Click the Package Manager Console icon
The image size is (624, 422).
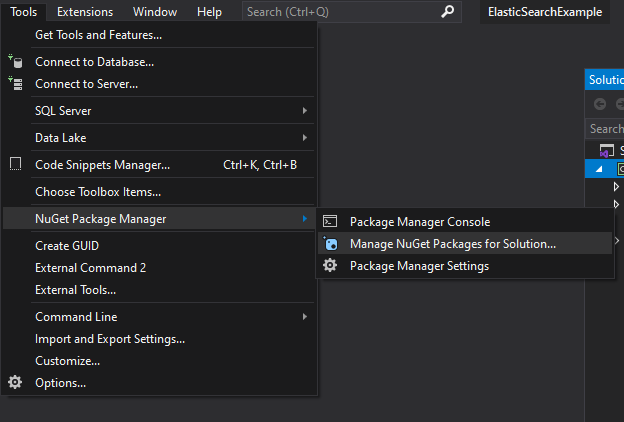click(330, 221)
